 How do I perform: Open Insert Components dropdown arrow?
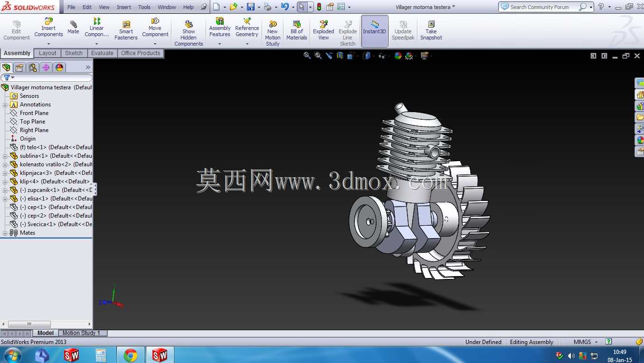(48, 44)
